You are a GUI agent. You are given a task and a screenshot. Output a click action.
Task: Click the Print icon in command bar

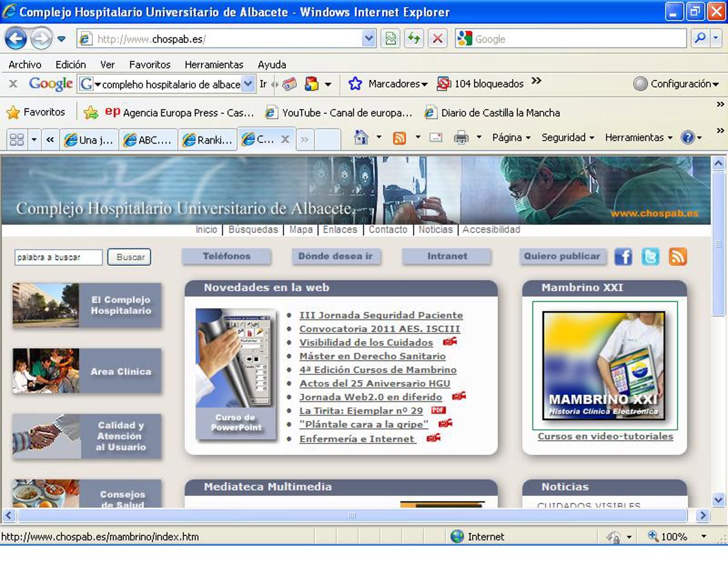(x=461, y=138)
